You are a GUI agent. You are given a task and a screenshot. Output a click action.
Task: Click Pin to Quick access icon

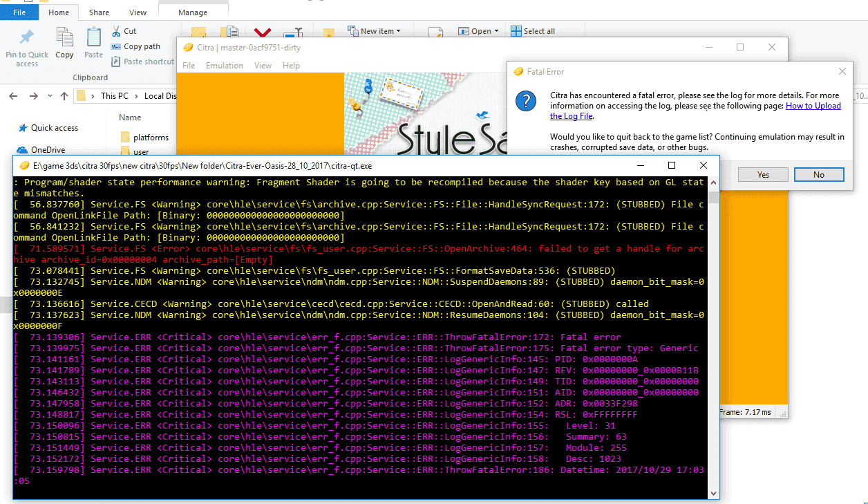coord(27,38)
